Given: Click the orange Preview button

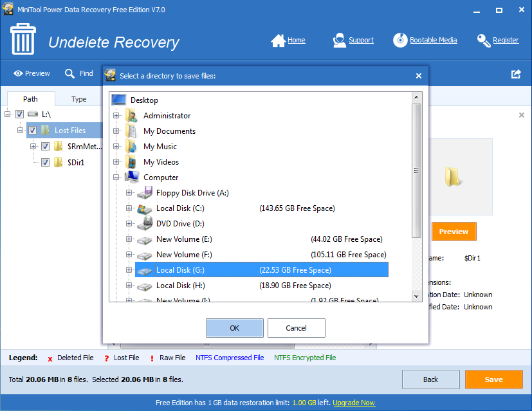Looking at the screenshot, I should (454, 232).
